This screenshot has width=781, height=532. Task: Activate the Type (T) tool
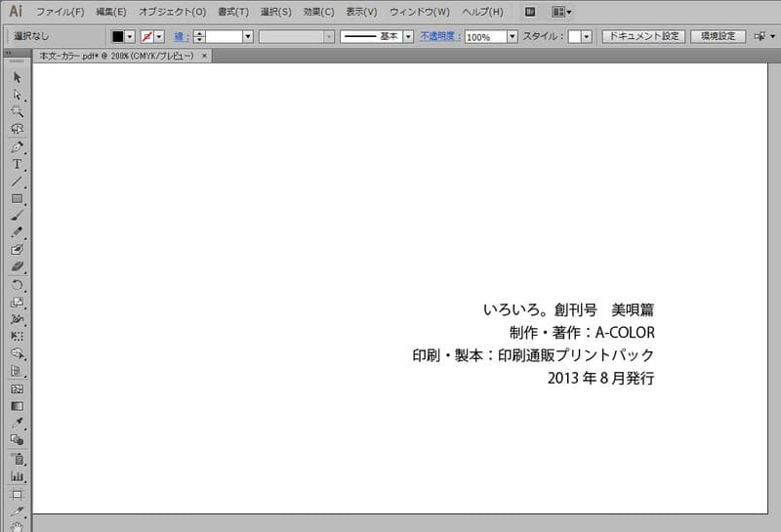coord(17,164)
